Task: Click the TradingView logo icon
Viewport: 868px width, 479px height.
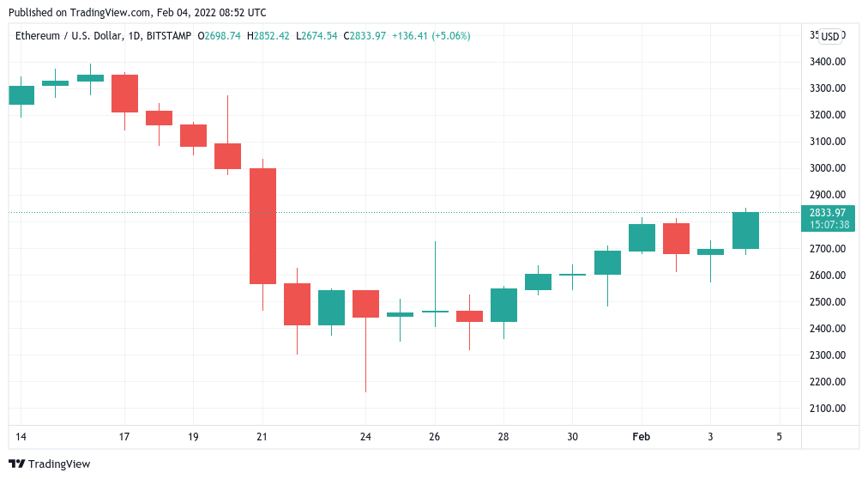Action: pos(16,464)
